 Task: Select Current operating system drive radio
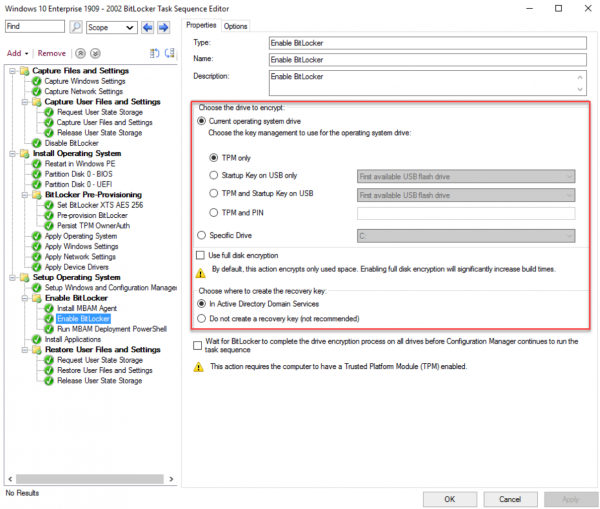point(201,121)
